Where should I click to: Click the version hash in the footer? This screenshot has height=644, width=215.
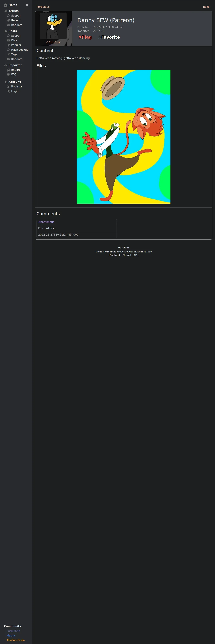tap(124, 252)
